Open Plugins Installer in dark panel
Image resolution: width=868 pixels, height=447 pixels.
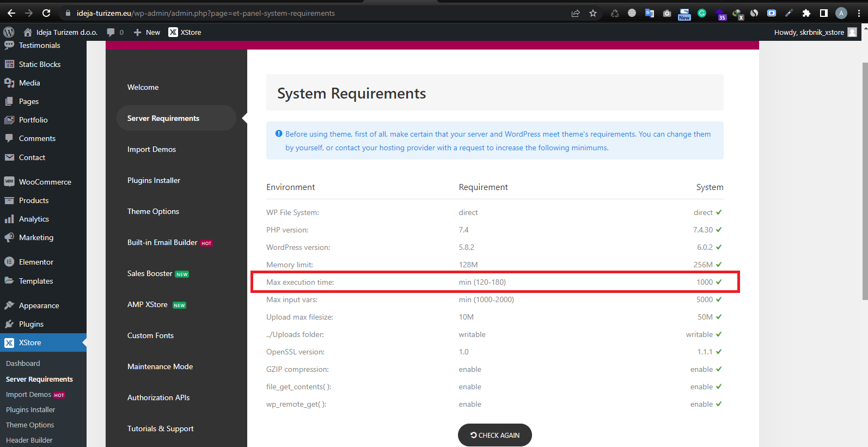154,180
